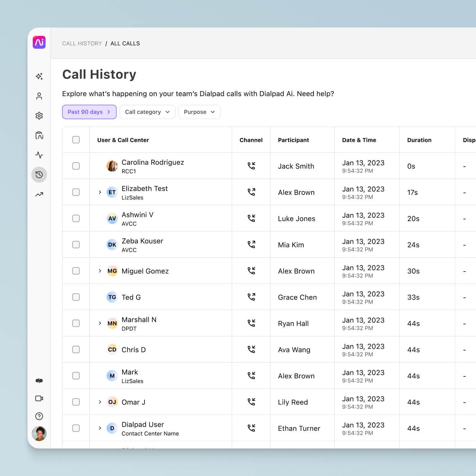Expand the Elizabeth Test call row

pos(100,192)
